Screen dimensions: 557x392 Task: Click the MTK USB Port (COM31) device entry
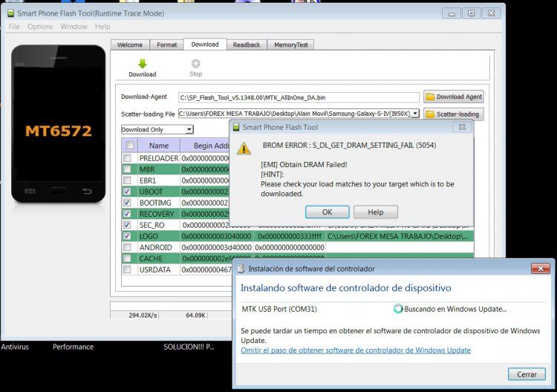[x=279, y=309]
